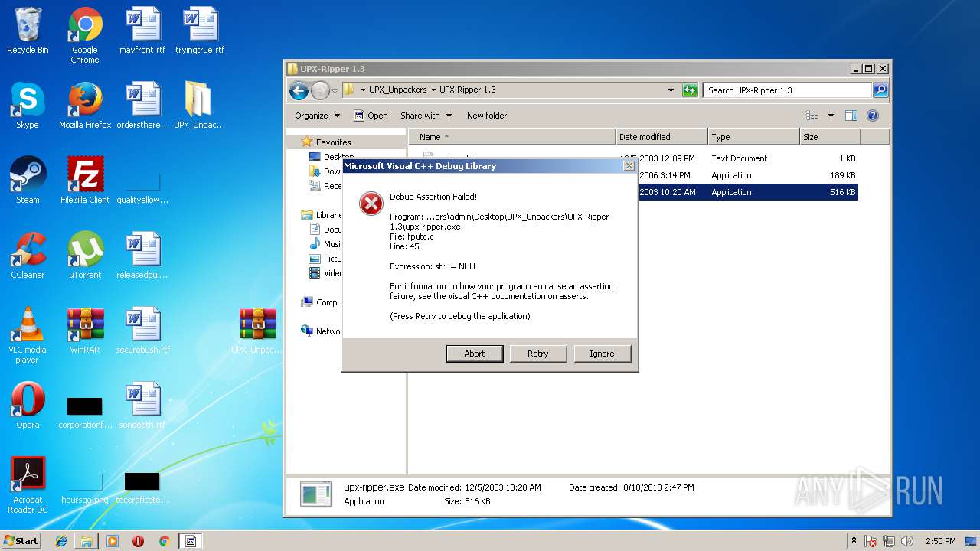Change your view icon in Explorer
Screen dimensions: 980x551
812,116
